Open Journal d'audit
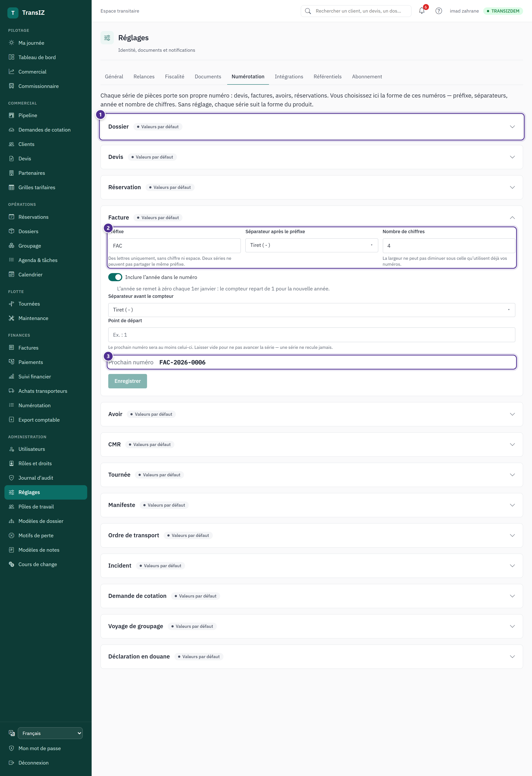 (x=46, y=477)
